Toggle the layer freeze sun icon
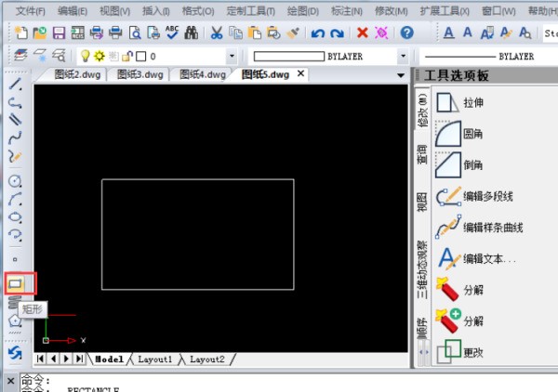 [100, 56]
